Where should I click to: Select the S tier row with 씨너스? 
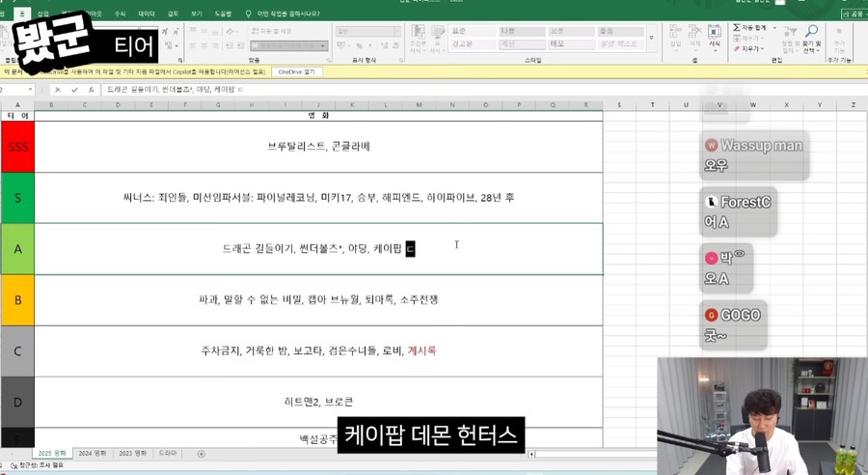point(318,198)
